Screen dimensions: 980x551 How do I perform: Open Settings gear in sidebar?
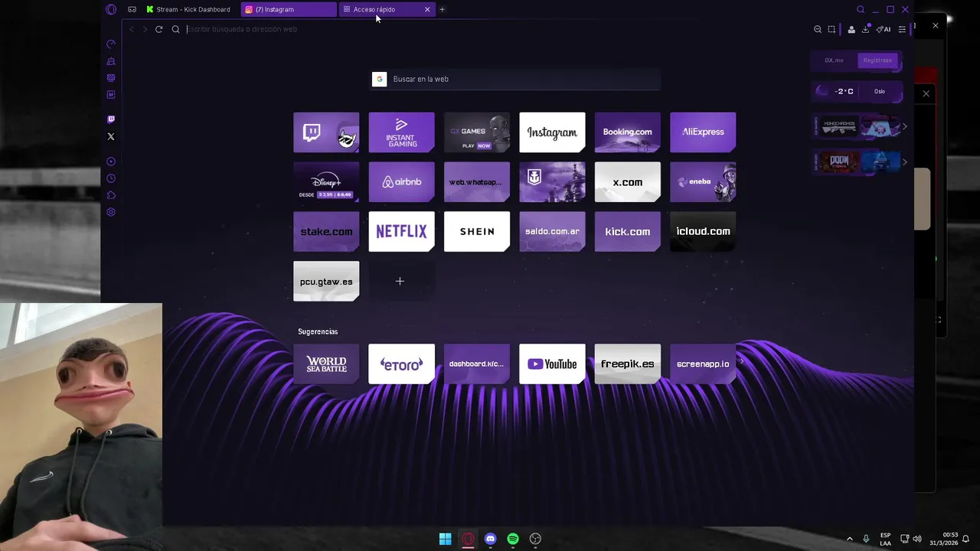pyautogui.click(x=111, y=212)
